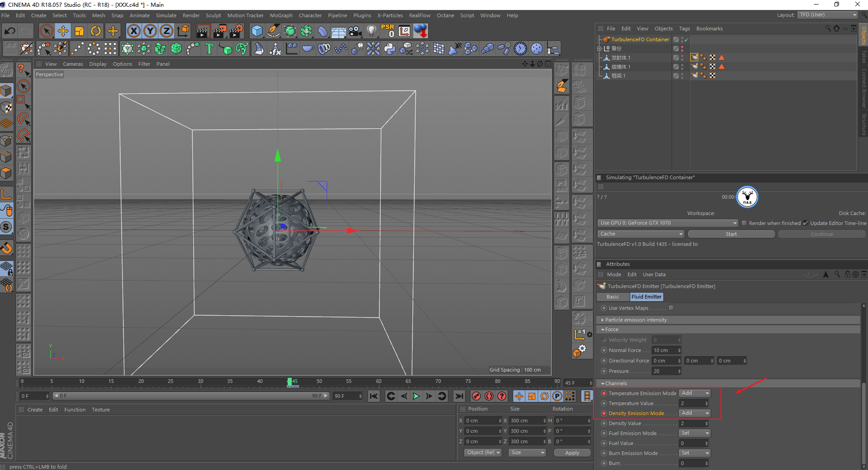The width and height of the screenshot is (868, 470).
Task: Toggle Update Editor Time-line checkbox
Action: (805, 223)
